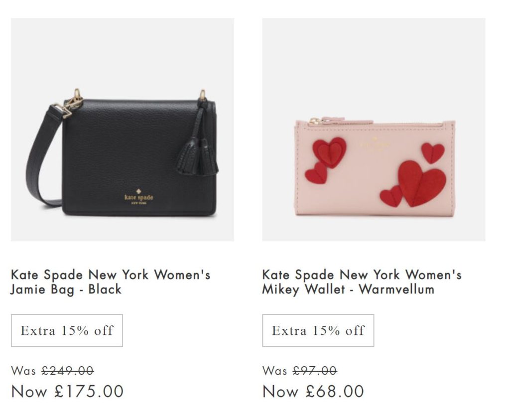Click the layered heart at wallet's upper left
This screenshot has height=420, width=510.
[x=330, y=151]
